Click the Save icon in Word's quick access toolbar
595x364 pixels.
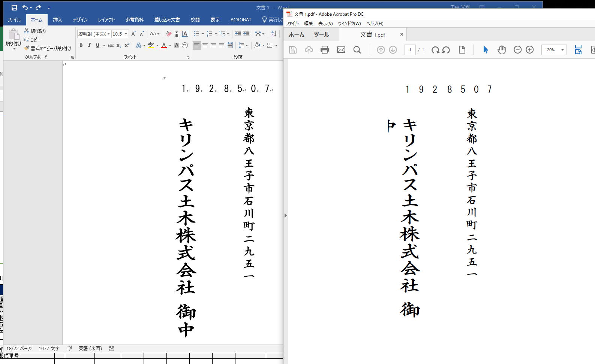pyautogui.click(x=14, y=7)
